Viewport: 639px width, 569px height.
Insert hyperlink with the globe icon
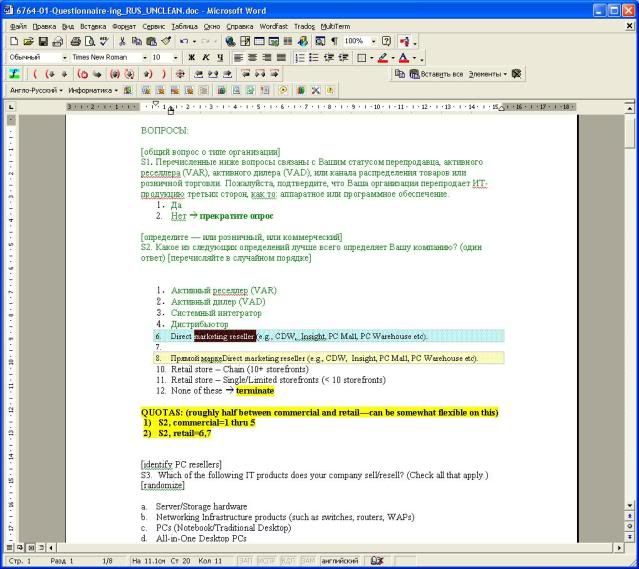(x=230, y=41)
